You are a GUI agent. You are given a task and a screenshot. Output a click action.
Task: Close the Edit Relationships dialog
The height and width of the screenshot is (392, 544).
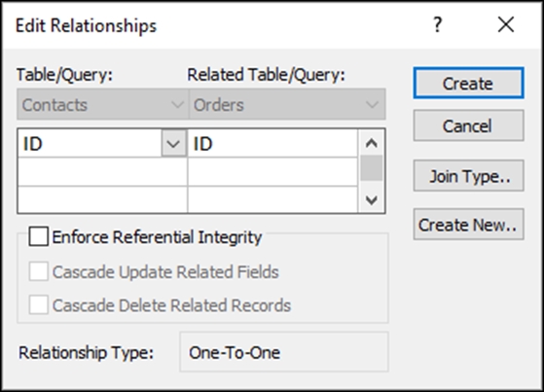pyautogui.click(x=506, y=25)
